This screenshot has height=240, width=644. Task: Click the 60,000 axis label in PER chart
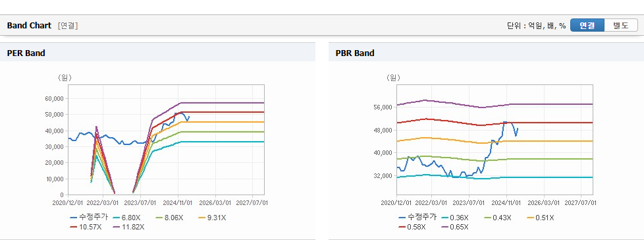(x=54, y=99)
